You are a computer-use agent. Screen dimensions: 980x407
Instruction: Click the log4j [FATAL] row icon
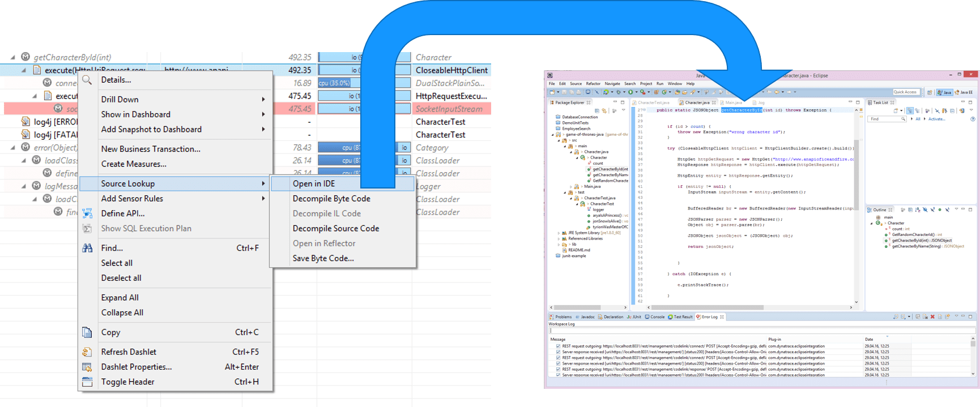tap(25, 135)
